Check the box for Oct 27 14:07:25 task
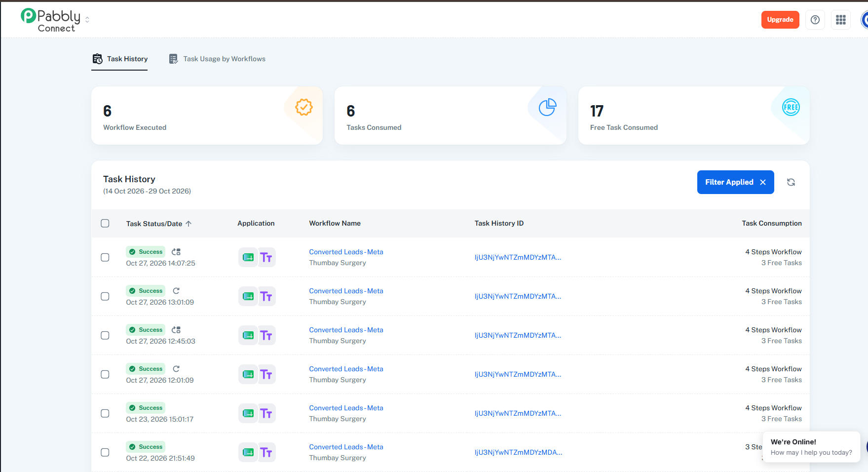Viewport: 868px width, 472px height. [x=105, y=257]
